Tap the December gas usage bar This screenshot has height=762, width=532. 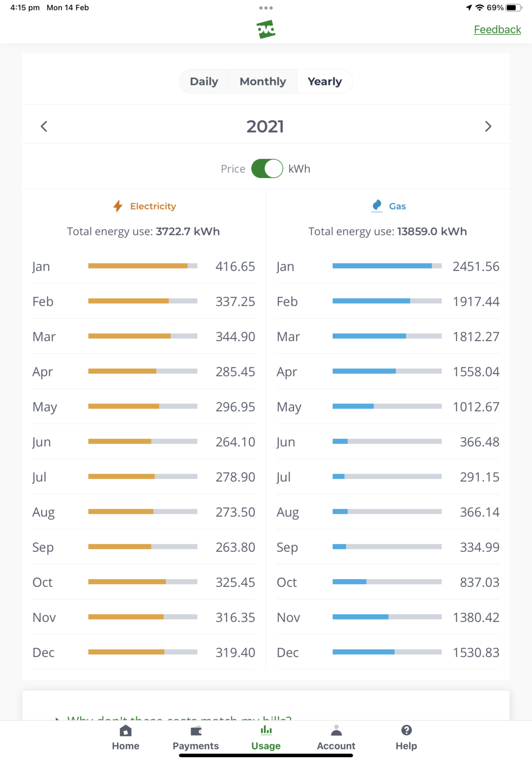coord(387,652)
